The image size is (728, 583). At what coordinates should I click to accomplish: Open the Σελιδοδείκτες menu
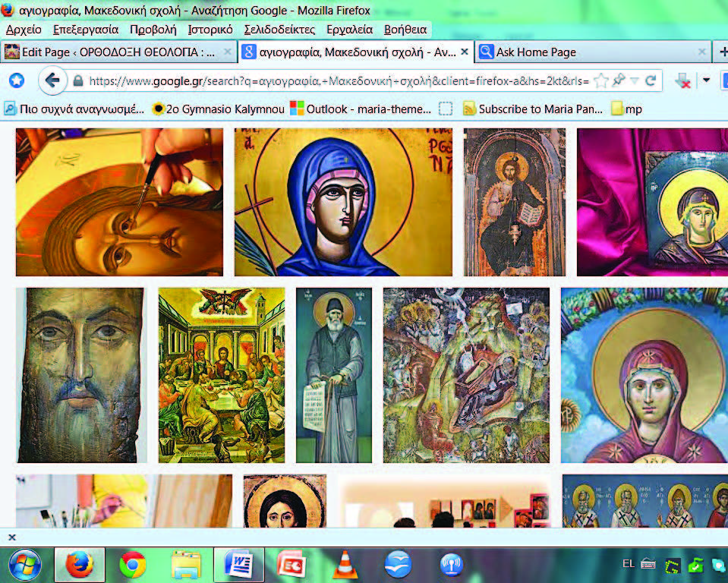(x=279, y=30)
